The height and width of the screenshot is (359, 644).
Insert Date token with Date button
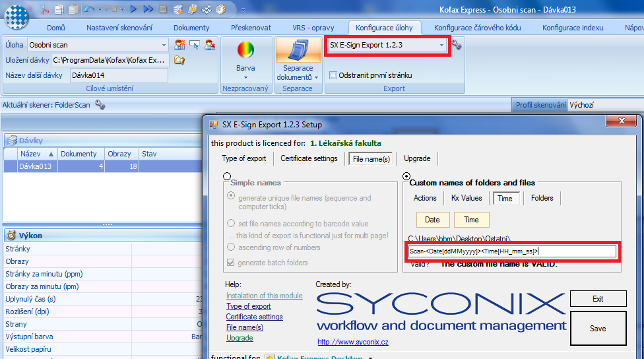(x=432, y=220)
